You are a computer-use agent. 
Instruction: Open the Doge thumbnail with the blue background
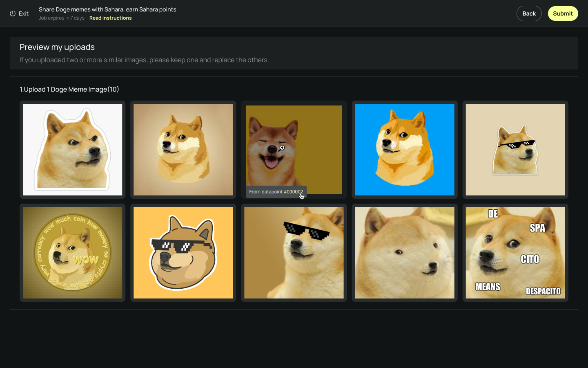405,150
